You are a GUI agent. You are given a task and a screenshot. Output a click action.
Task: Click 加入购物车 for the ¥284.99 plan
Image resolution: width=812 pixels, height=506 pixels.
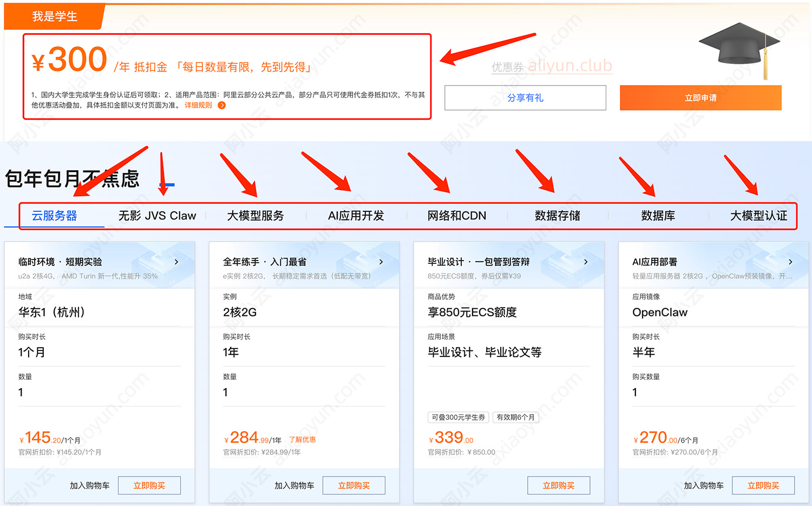pos(294,485)
